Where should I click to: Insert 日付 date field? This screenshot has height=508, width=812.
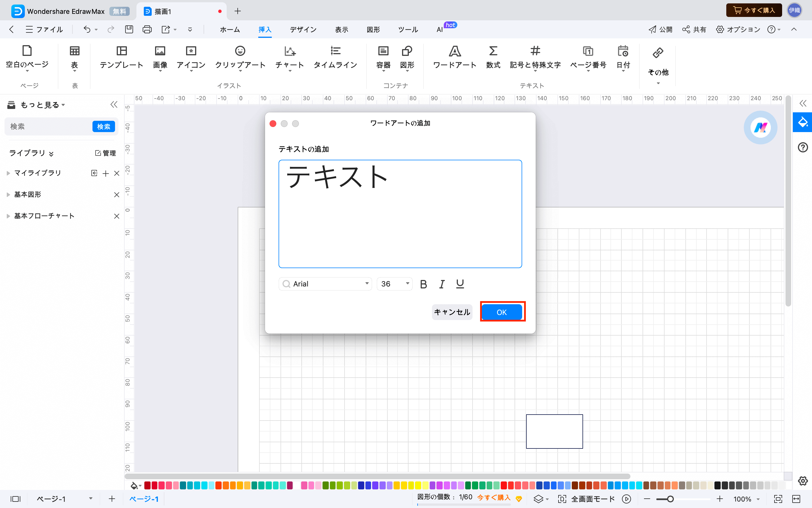(x=623, y=58)
